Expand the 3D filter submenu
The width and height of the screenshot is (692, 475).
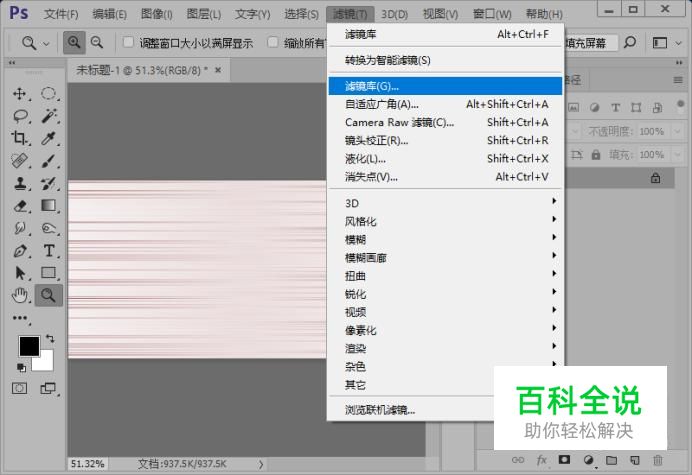tap(445, 203)
